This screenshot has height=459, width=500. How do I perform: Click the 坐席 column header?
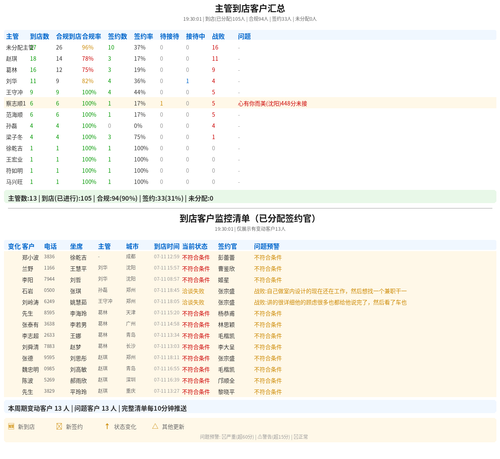76,246
